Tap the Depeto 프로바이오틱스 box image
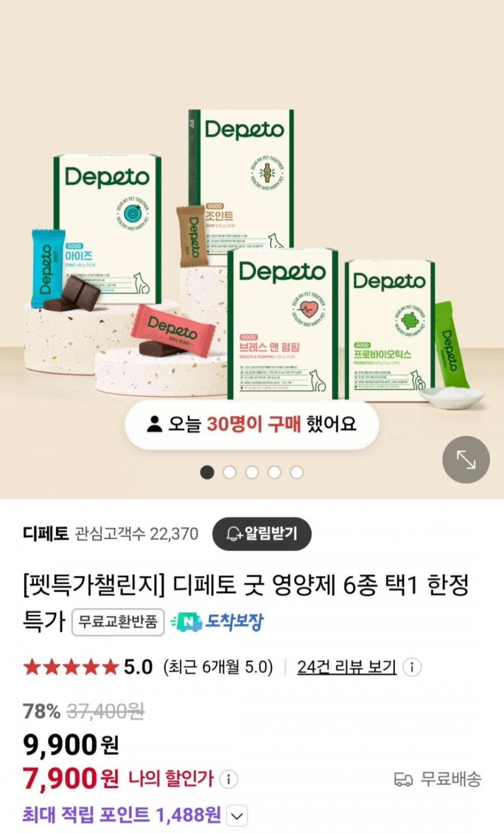504x833 pixels. (390, 331)
